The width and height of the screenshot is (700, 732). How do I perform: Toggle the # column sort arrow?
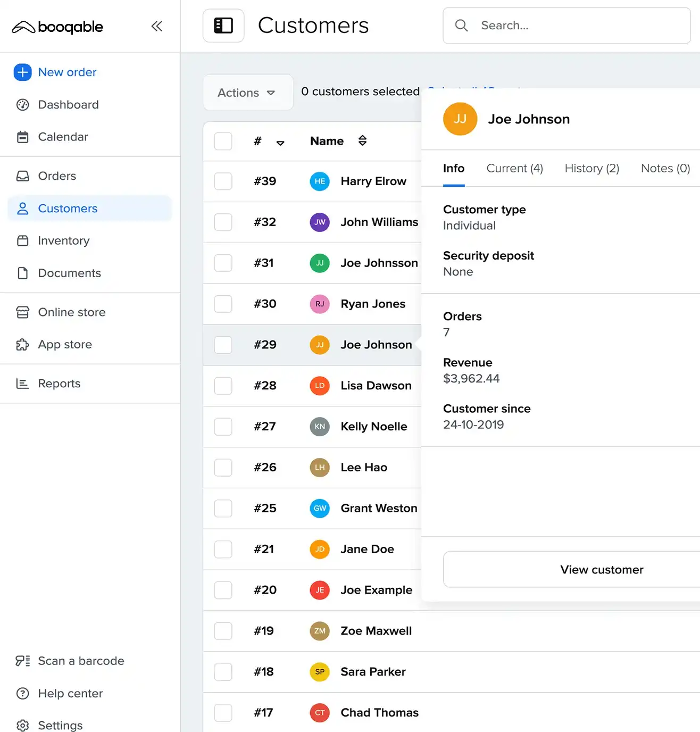coord(280,143)
